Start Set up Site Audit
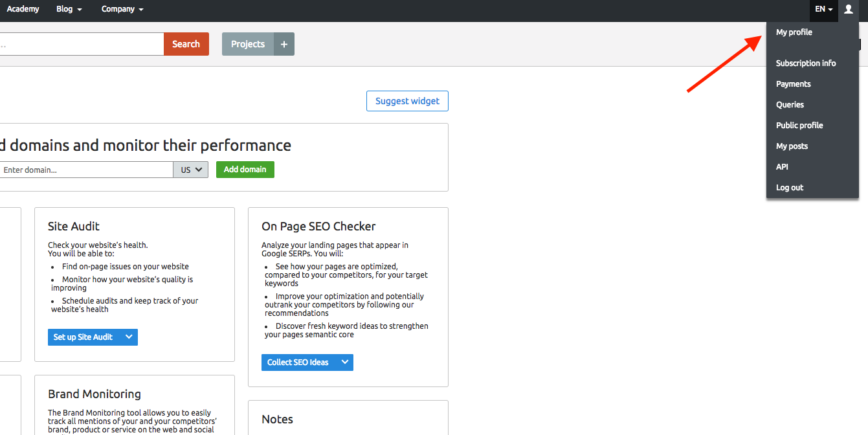 pos(83,337)
